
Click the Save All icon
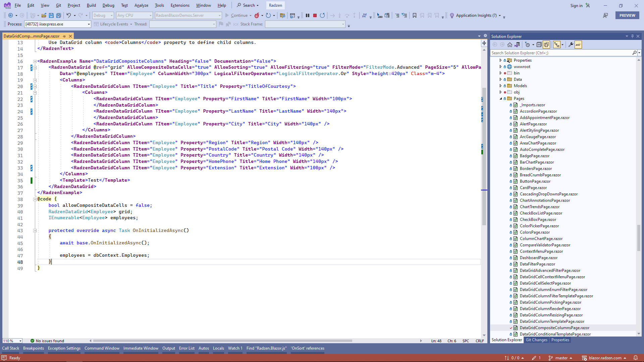[59, 15]
